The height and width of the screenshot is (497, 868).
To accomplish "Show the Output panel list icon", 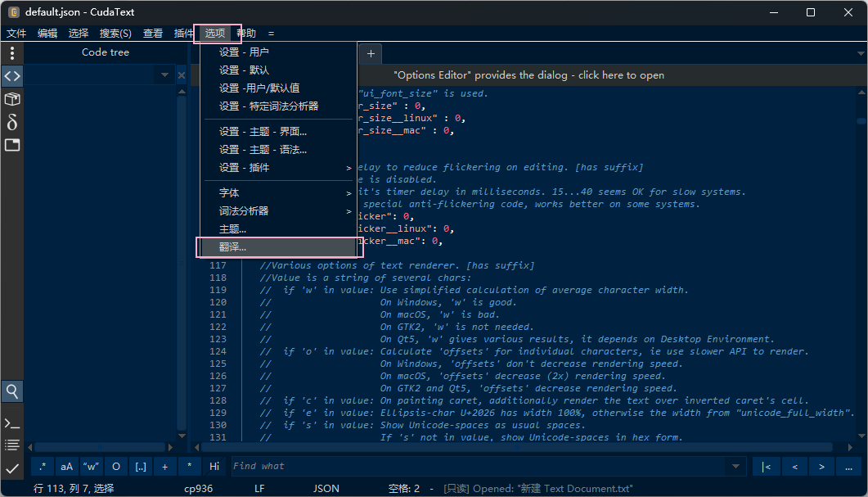I will tap(12, 445).
